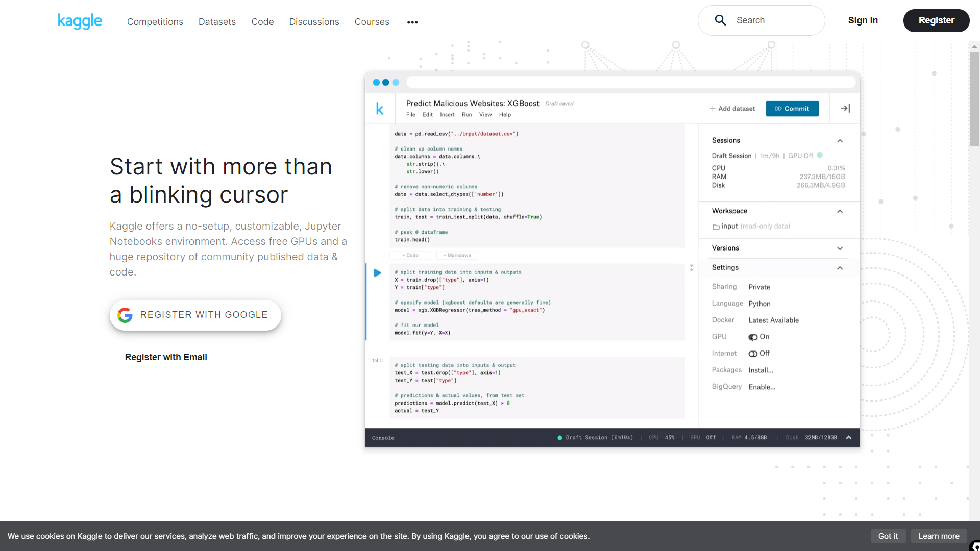Viewport: 980px width, 551px height.
Task: Click the Language value Python
Action: click(759, 304)
